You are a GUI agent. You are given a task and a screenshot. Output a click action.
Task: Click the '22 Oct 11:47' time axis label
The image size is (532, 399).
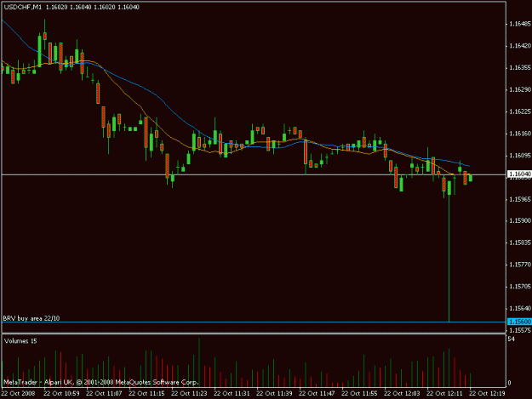pos(317,394)
